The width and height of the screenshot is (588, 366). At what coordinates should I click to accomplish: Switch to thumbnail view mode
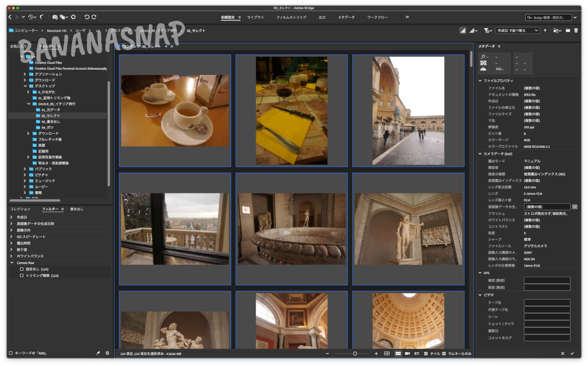[x=398, y=354]
